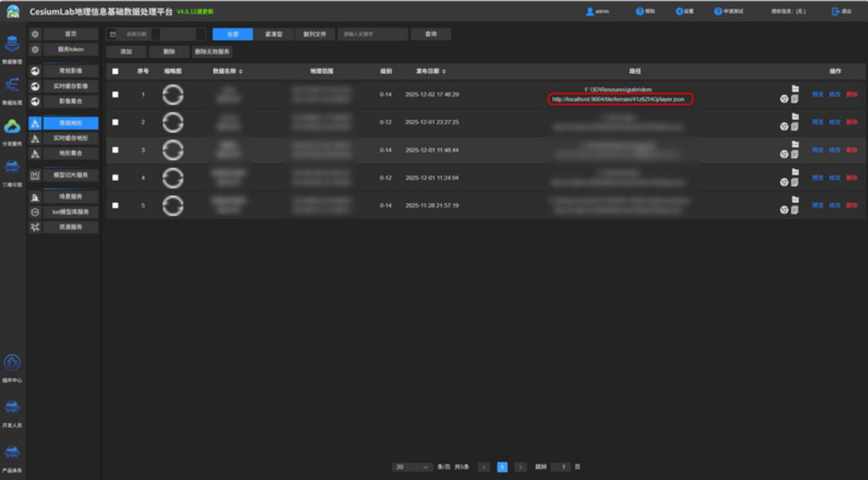This screenshot has width=868, height=480.
Task: Click the 添加 add button
Action: click(x=126, y=52)
